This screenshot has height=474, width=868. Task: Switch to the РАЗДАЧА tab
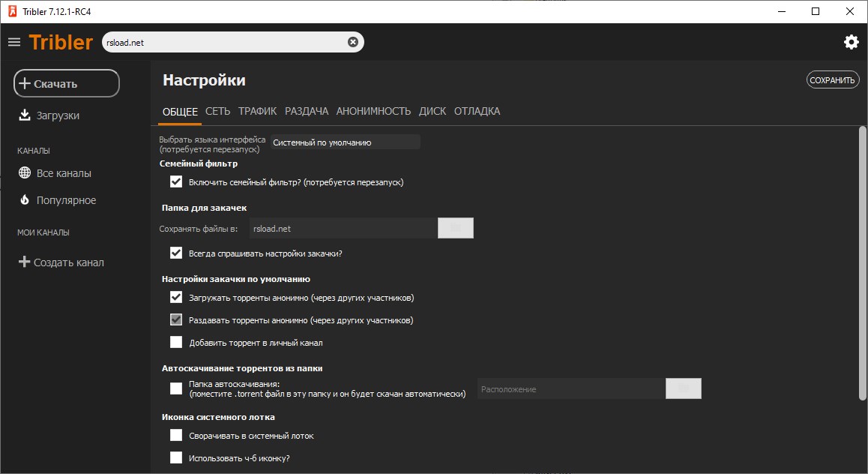coord(307,111)
